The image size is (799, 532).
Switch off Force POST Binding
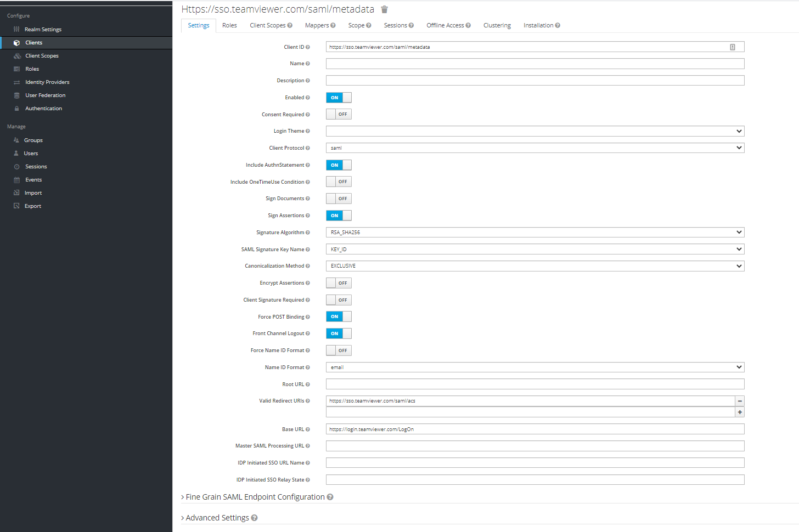coord(339,316)
